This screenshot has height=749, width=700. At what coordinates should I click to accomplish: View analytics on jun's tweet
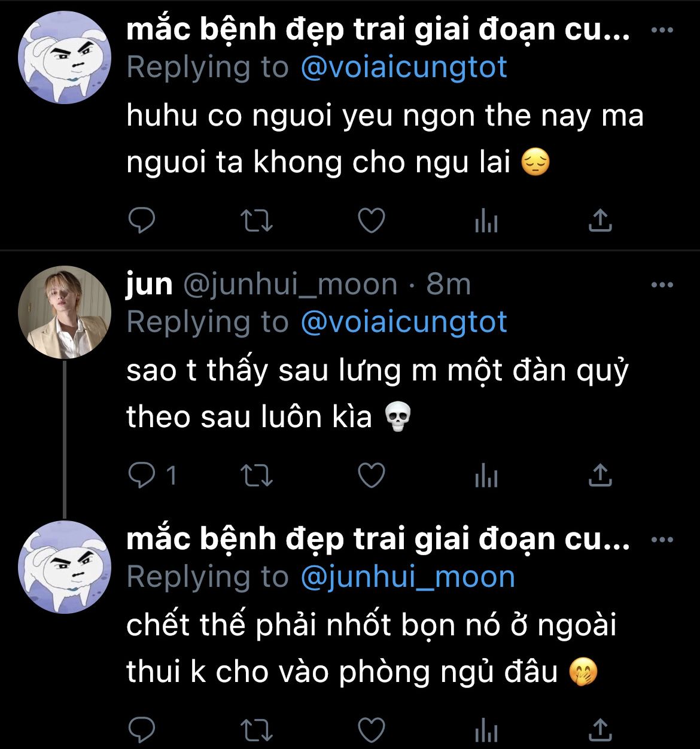click(x=486, y=477)
